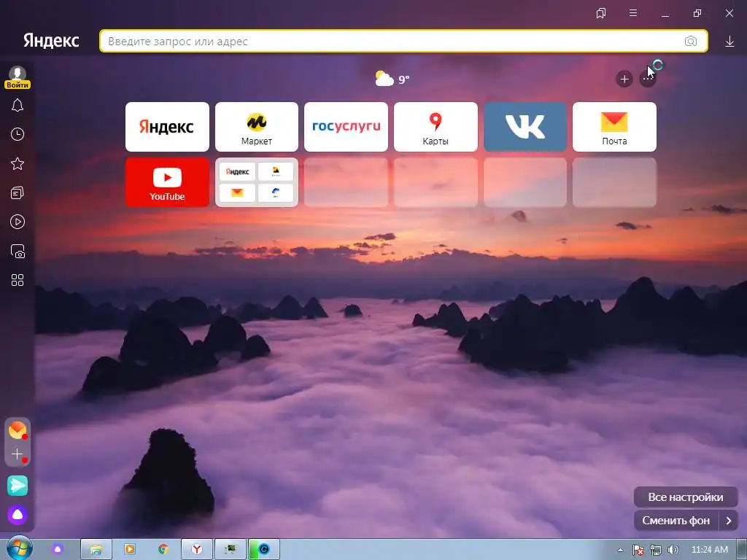
Task: Open the Госуслуги tile
Action: 347,127
